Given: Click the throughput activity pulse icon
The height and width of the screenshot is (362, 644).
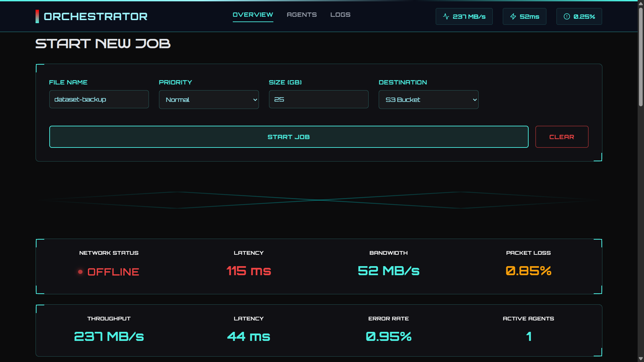Looking at the screenshot, I should tap(446, 16).
